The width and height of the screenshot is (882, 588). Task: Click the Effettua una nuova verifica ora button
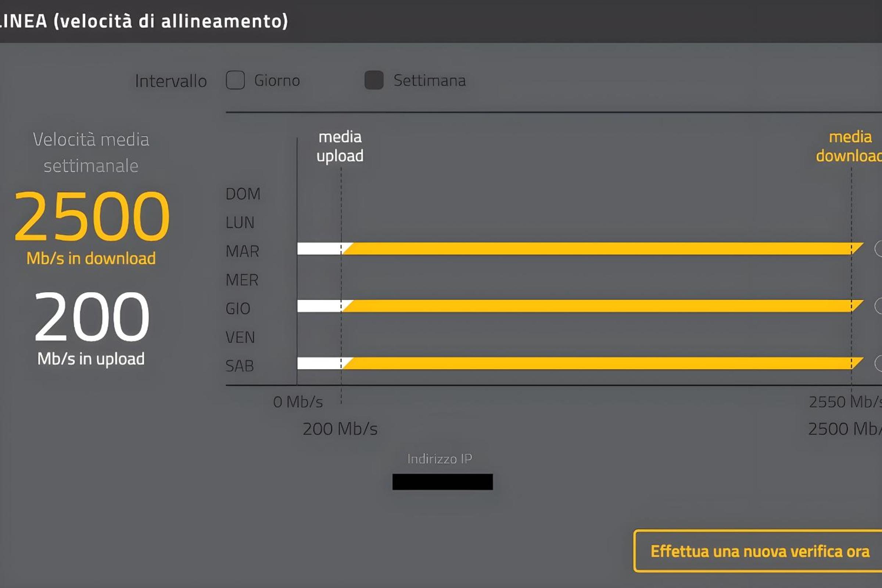758,551
